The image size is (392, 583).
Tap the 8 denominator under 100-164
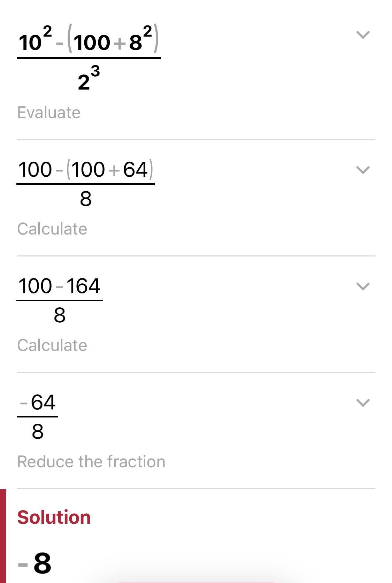[x=60, y=315]
